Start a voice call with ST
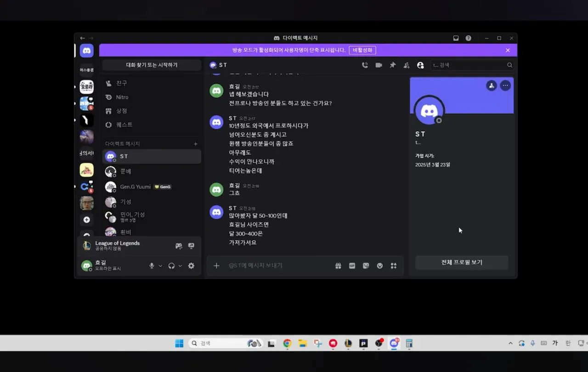 click(365, 65)
